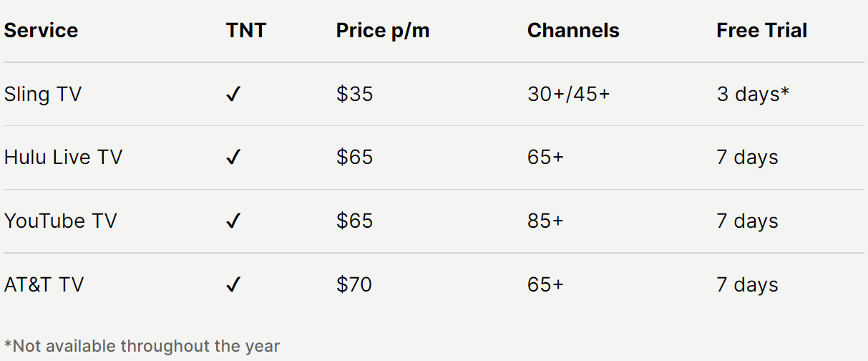868x361 pixels.
Task: Click the $70 AT&T TV price
Action: pyautogui.click(x=354, y=285)
